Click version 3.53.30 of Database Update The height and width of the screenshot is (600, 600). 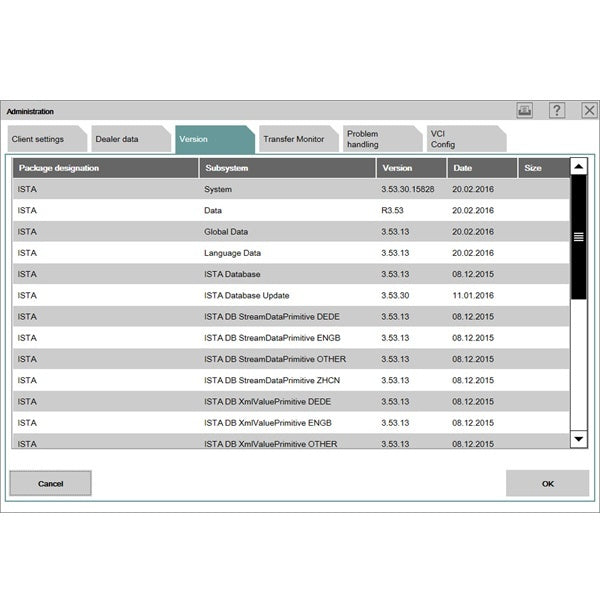[x=395, y=295]
